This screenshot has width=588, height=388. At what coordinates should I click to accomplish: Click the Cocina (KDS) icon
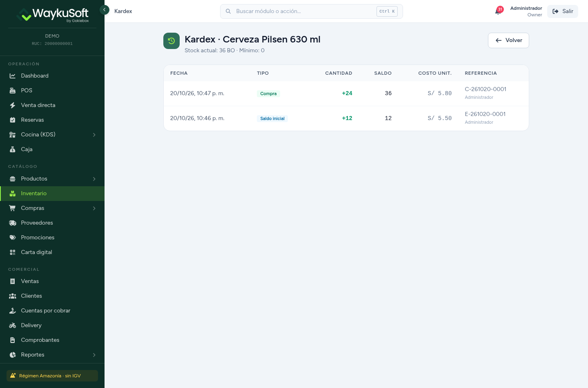pyautogui.click(x=13, y=135)
